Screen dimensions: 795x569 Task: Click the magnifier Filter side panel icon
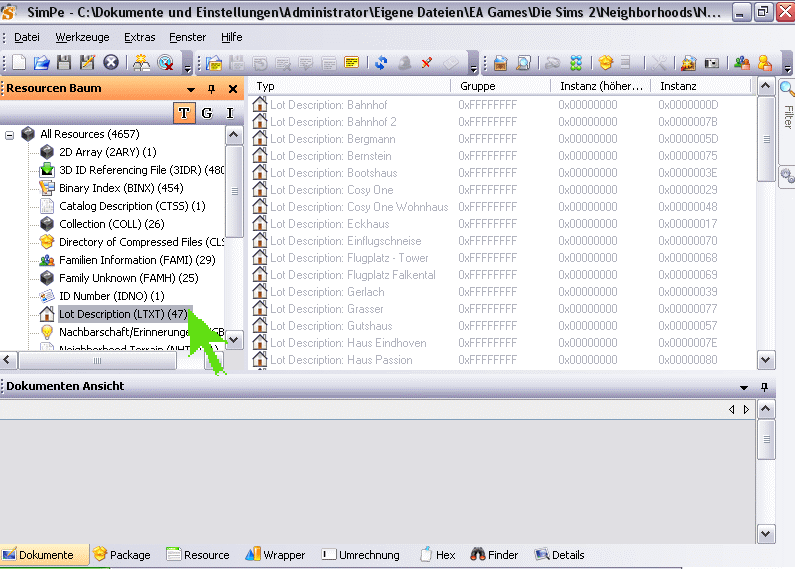coord(787,89)
